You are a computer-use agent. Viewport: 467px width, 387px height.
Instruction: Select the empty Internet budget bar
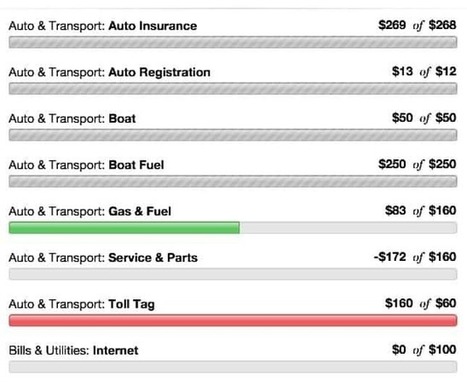pos(233,367)
